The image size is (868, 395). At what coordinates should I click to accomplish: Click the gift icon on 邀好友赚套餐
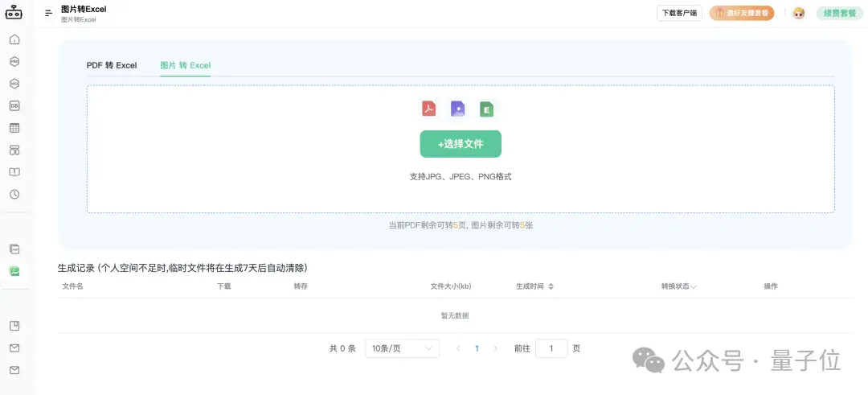pyautogui.click(x=719, y=14)
